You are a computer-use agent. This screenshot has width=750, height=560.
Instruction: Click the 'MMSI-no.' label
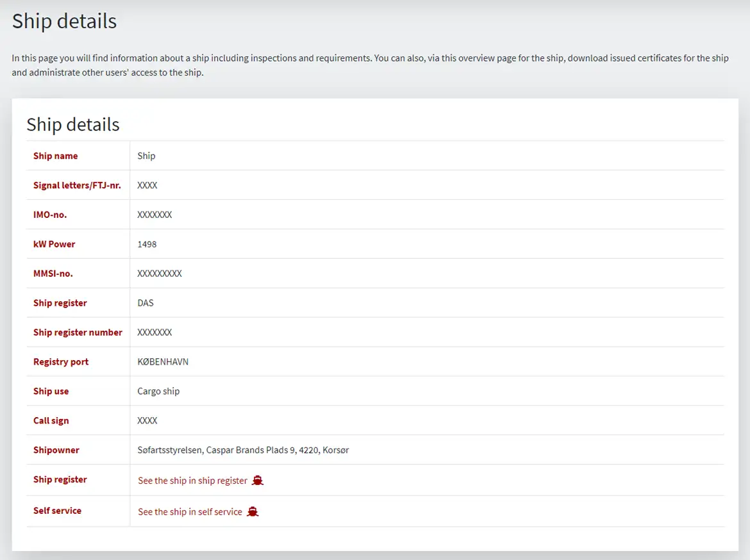coord(53,274)
